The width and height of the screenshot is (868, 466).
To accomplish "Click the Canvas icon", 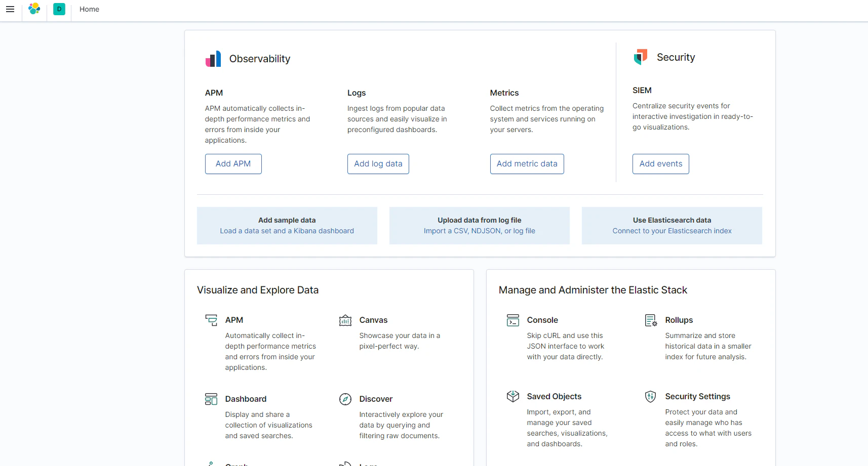I will pos(345,320).
